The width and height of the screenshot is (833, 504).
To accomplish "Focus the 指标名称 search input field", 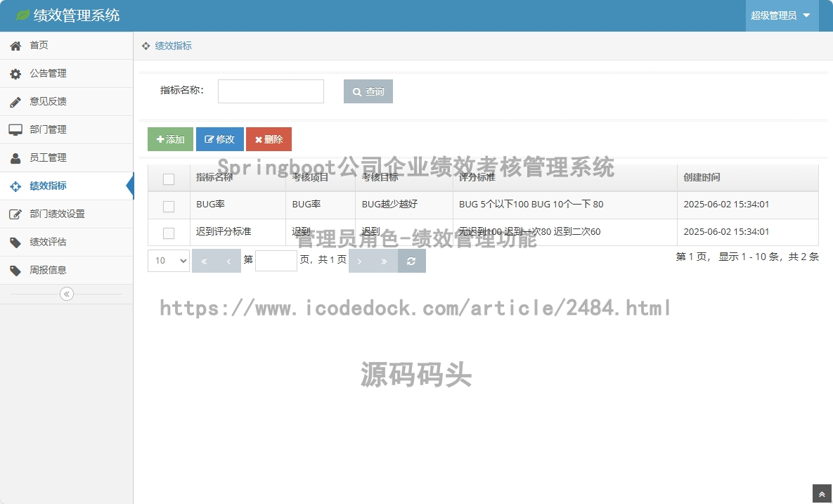I will click(x=271, y=91).
